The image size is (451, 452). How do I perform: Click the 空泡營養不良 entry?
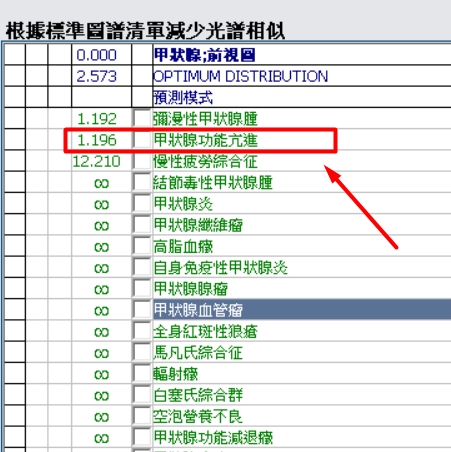[x=198, y=417]
